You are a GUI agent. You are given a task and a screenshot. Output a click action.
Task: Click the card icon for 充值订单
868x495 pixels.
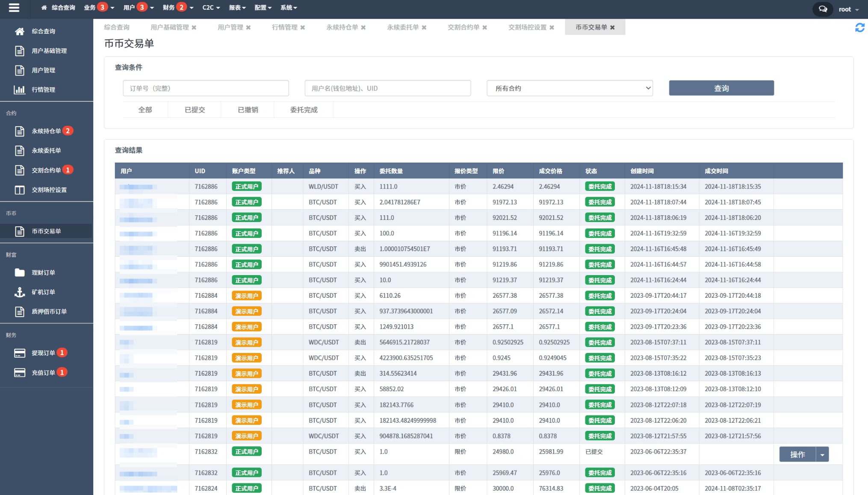tap(20, 373)
